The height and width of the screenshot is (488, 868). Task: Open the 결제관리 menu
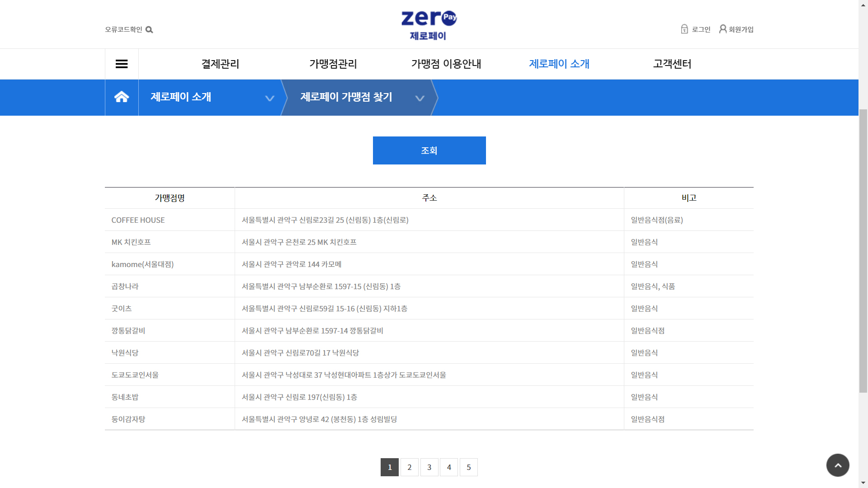[220, 64]
